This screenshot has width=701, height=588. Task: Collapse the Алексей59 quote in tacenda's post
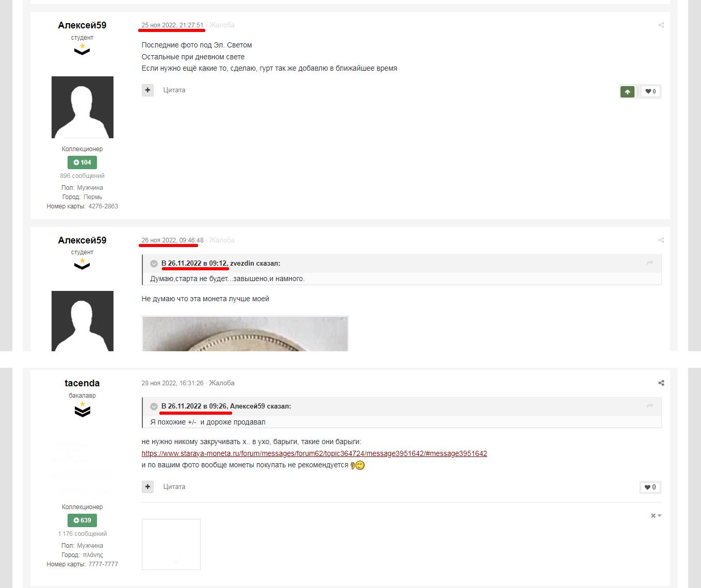154,406
